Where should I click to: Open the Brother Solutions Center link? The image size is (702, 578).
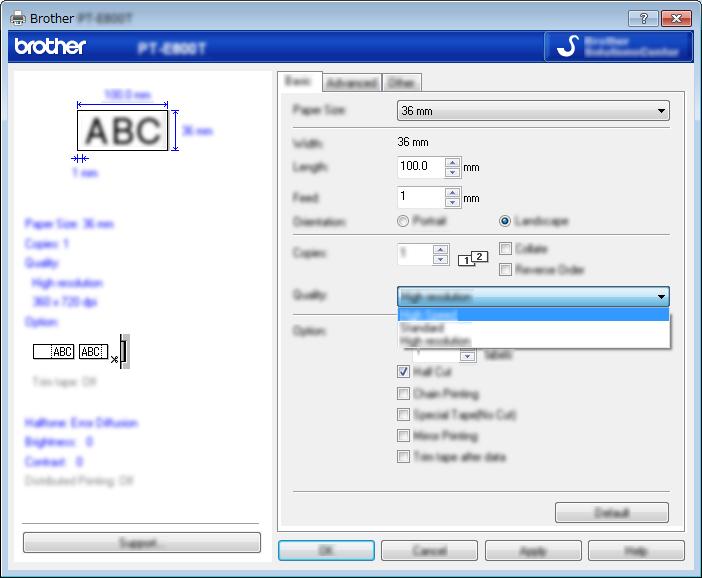pyautogui.click(x=619, y=47)
